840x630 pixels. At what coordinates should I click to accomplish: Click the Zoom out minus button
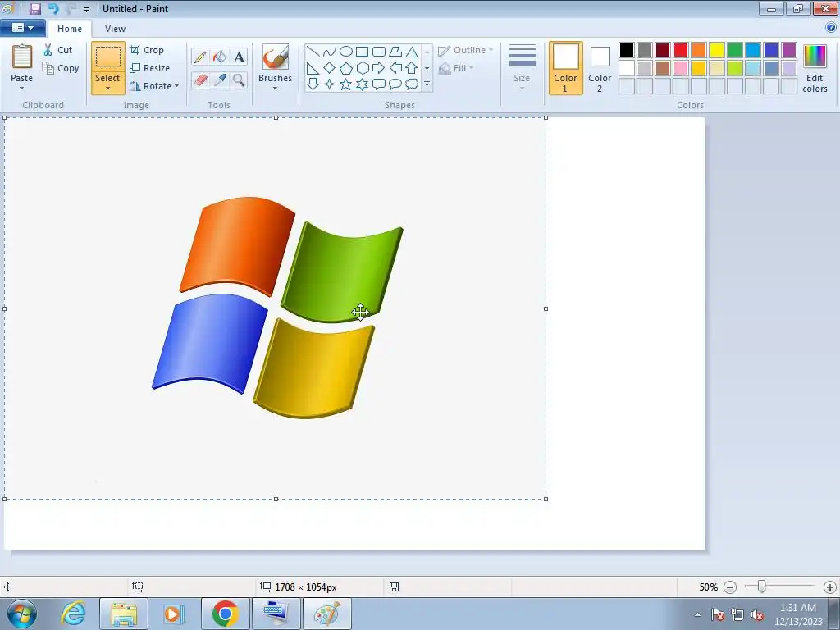click(729, 587)
